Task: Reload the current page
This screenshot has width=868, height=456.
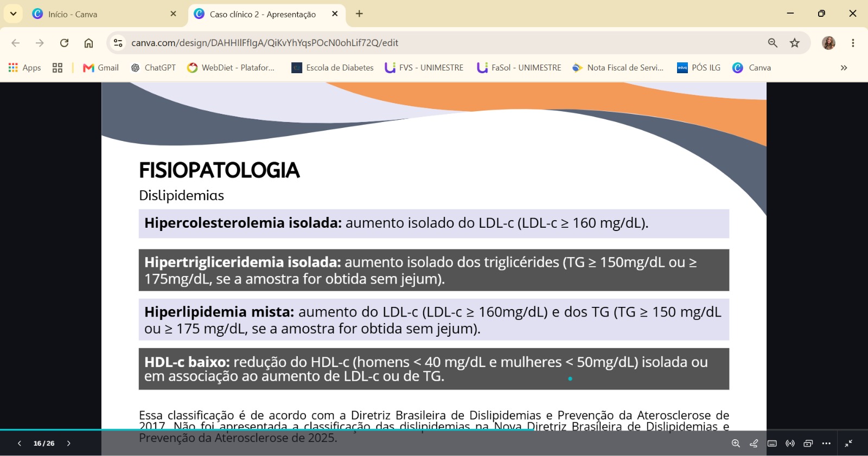Action: [x=64, y=43]
